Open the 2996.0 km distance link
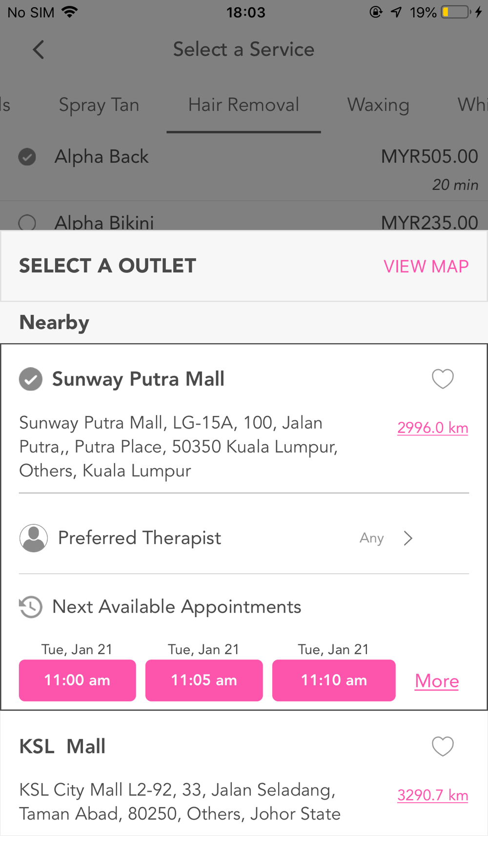This screenshot has width=488, height=868. [x=433, y=428]
